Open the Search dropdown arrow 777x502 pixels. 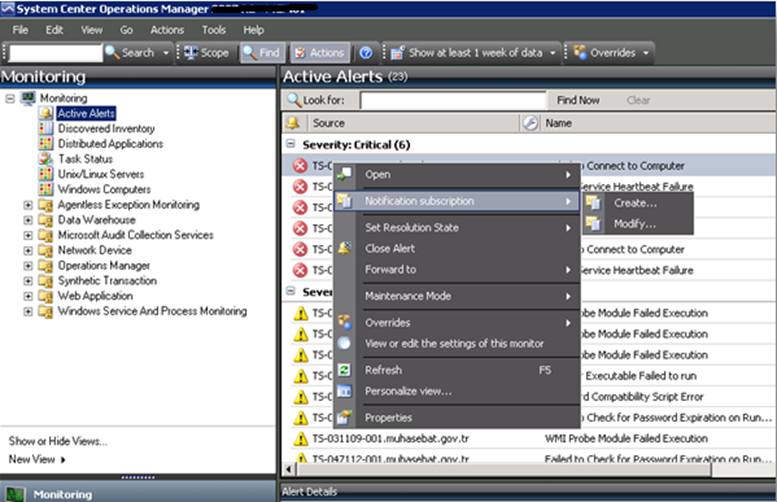[x=166, y=53]
